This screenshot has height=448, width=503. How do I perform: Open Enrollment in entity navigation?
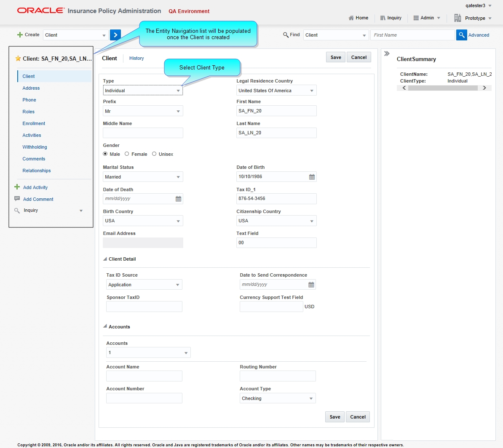tap(34, 123)
